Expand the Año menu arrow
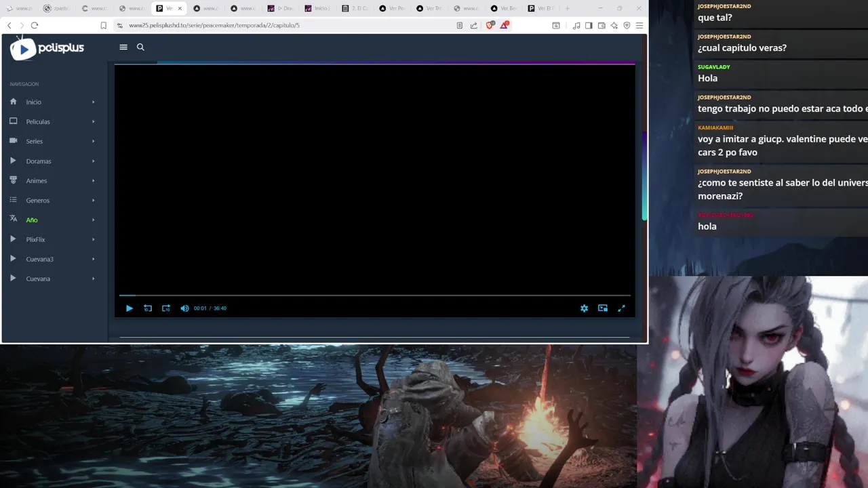The height and width of the screenshot is (488, 868). [94, 220]
